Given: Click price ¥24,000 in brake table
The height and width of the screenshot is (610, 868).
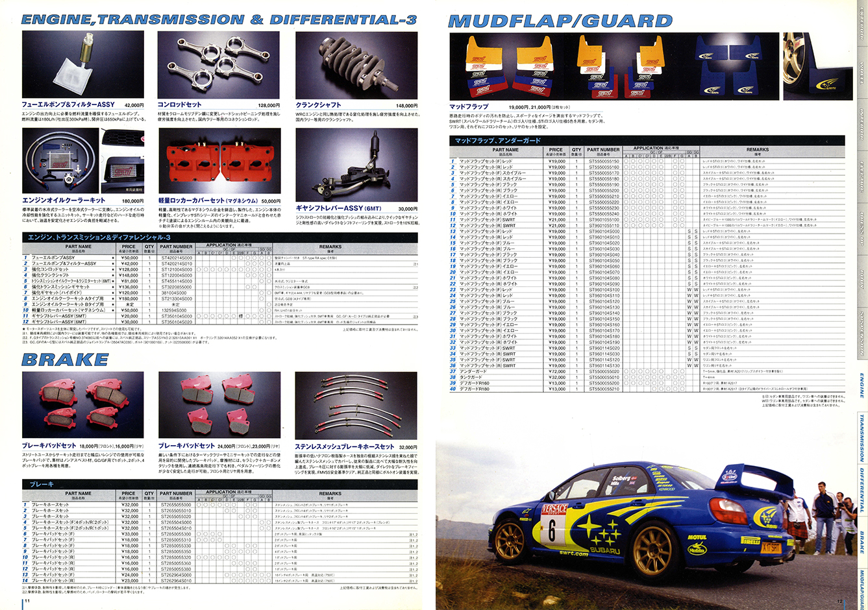Looking at the screenshot, I should [x=130, y=575].
